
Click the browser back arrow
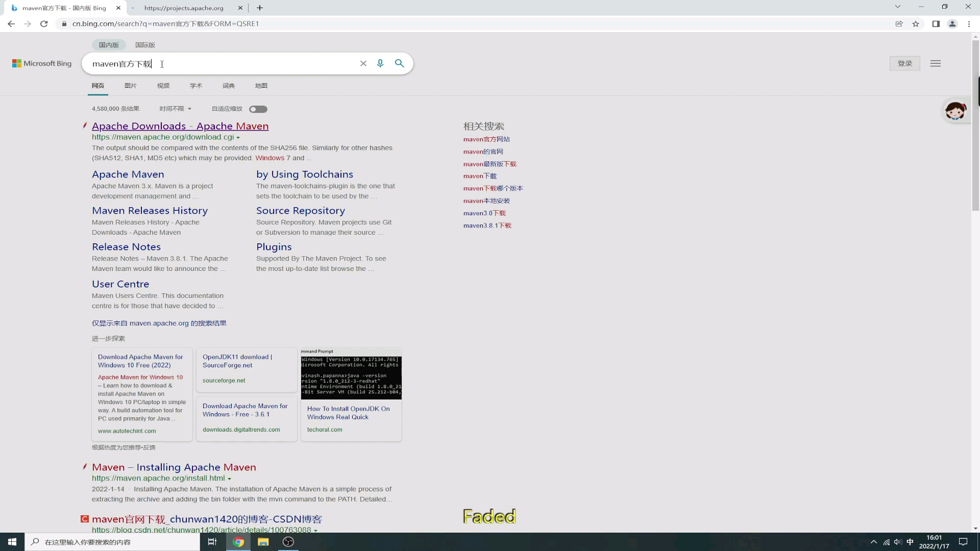point(11,23)
